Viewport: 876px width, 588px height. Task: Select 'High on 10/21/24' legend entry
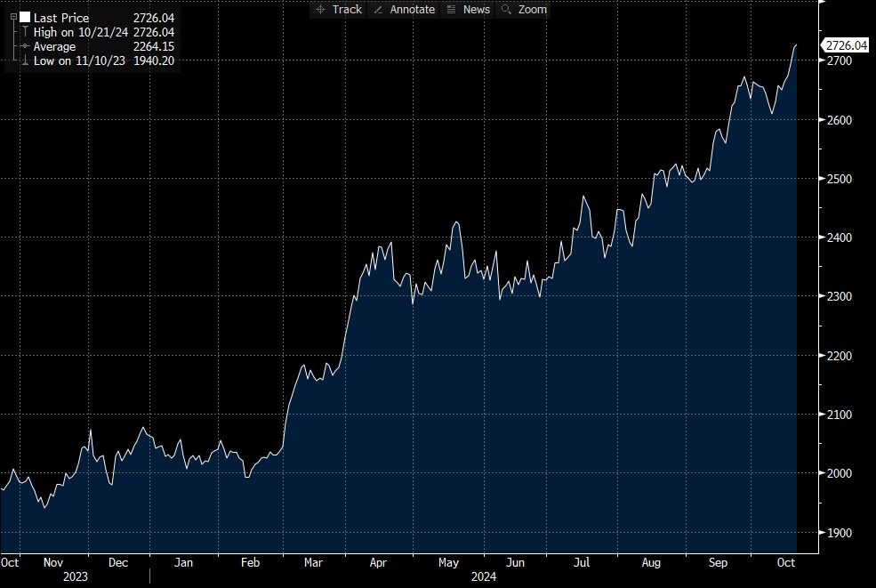[x=80, y=32]
